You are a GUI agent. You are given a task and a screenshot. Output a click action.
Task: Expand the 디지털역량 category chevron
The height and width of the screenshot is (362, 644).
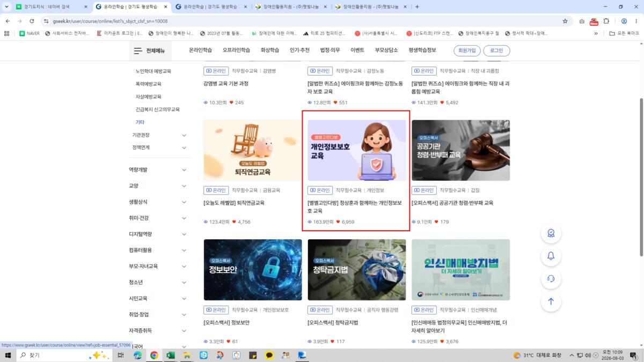click(184, 234)
